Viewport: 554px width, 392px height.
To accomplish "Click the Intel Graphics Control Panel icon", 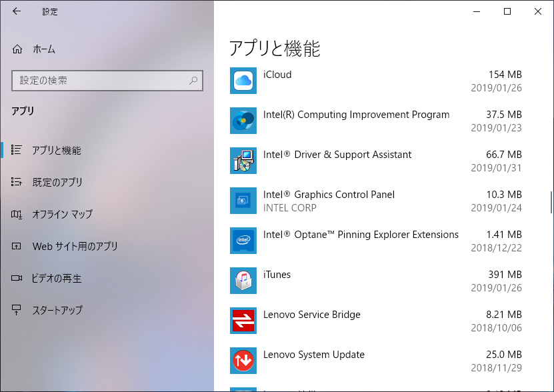I will click(x=243, y=201).
